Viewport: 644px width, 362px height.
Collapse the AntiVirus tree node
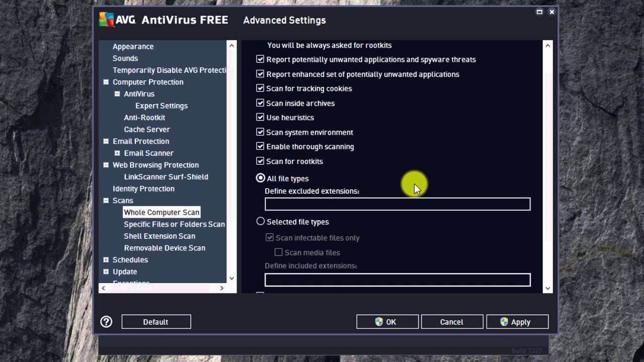point(117,94)
